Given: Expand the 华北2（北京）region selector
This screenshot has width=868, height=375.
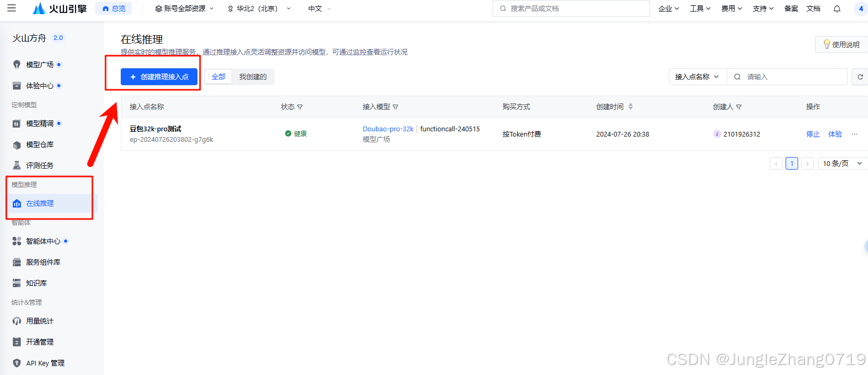Looking at the screenshot, I should pos(259,8).
